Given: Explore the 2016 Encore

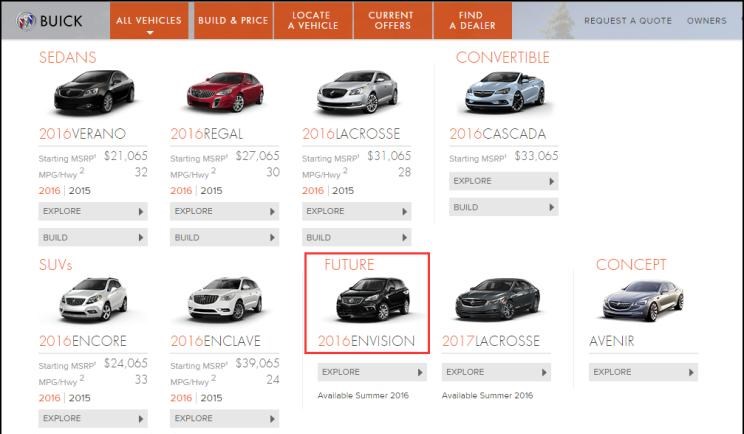Looking at the screenshot, I should (x=93, y=418).
